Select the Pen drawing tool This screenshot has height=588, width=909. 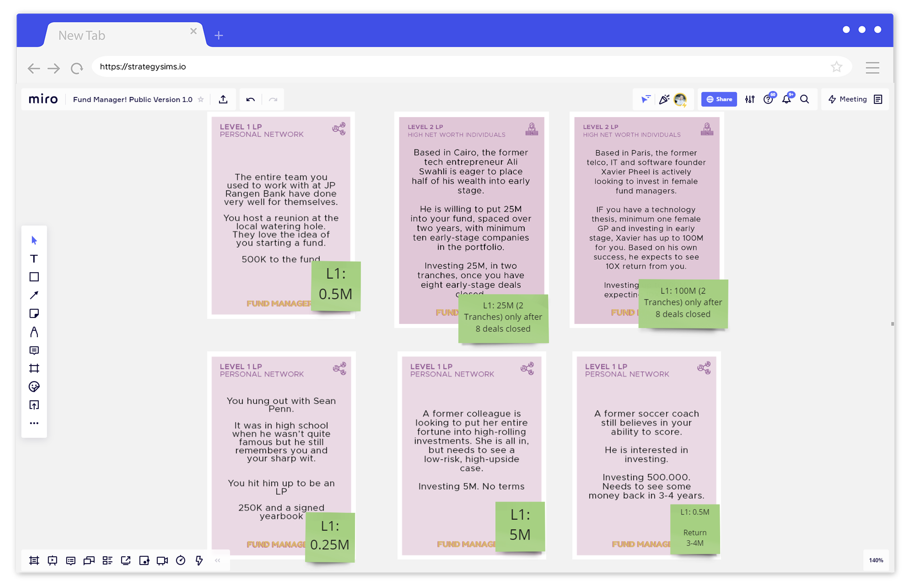click(x=34, y=332)
